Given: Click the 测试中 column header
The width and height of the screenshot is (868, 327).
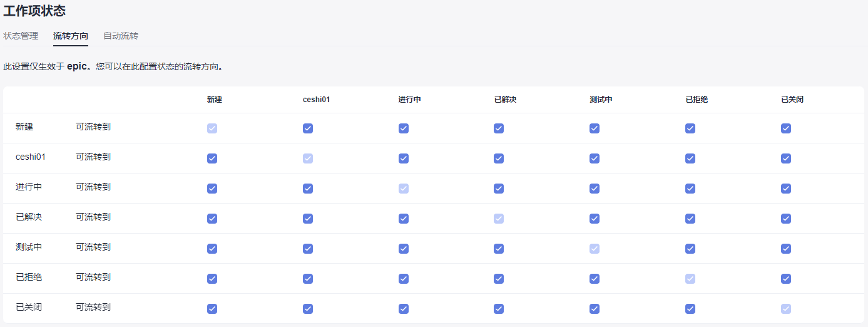Looking at the screenshot, I should (x=601, y=100).
